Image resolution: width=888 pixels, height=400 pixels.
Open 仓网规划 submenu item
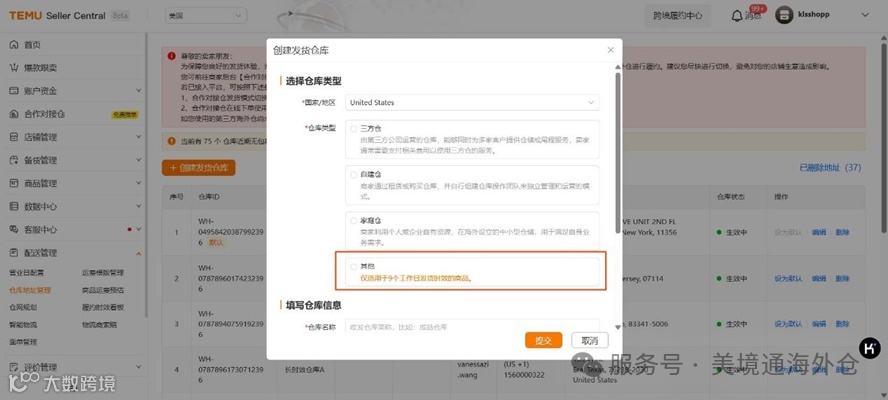tap(23, 308)
